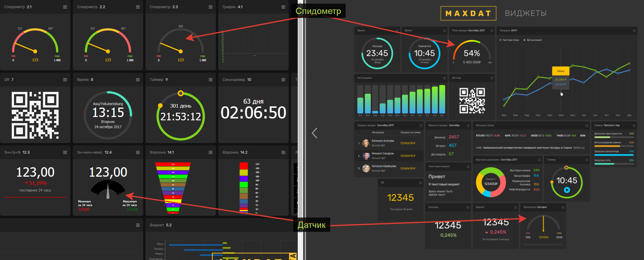Open hamburger menu of Спидометр 2.2 widget

point(138,7)
